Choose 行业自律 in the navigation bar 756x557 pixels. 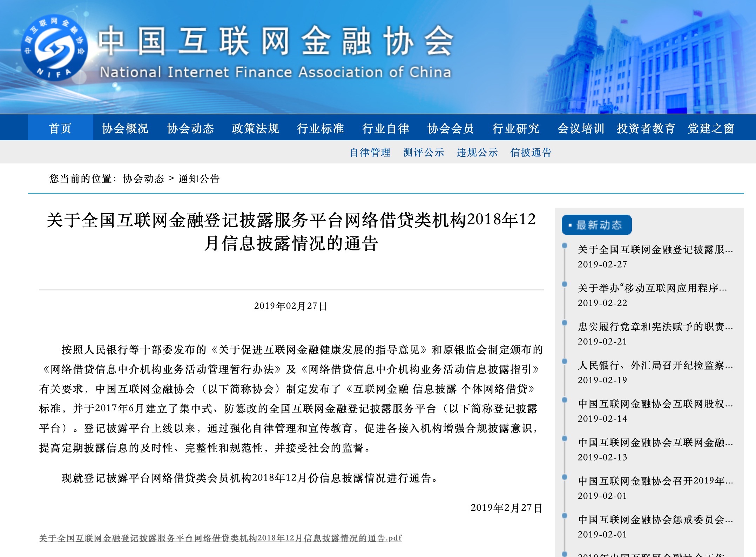point(386,128)
